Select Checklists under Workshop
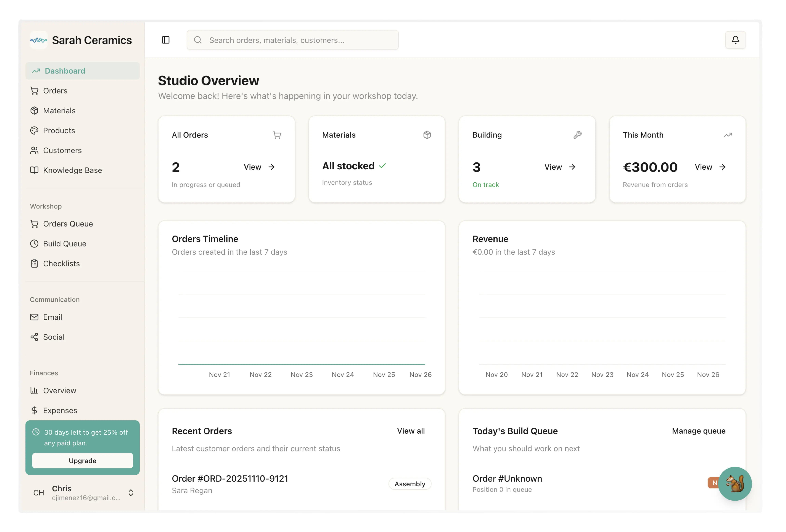This screenshot has height=532, width=786. 61,263
